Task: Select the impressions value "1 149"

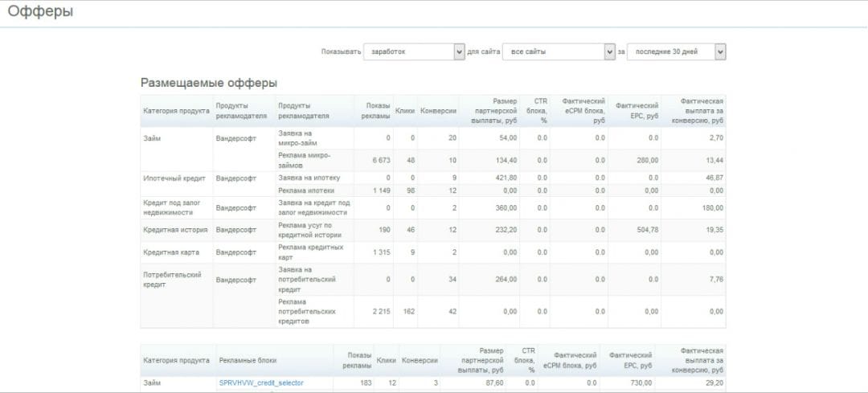Action: point(380,190)
